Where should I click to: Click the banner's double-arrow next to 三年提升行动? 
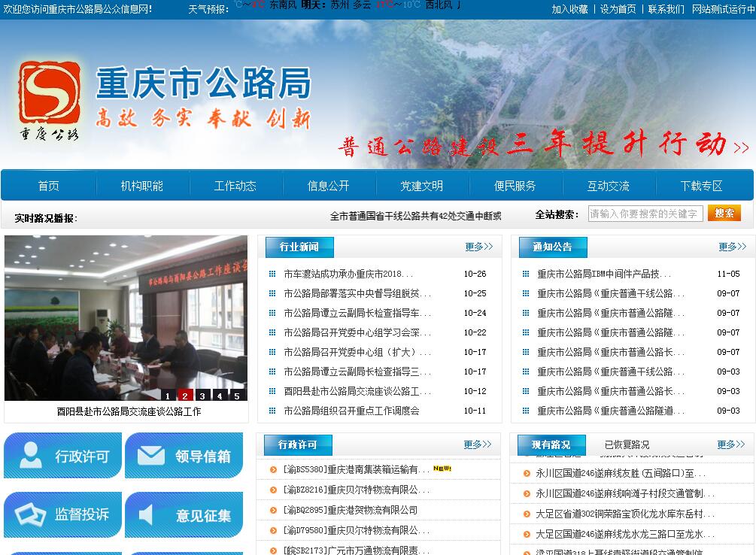click(x=741, y=148)
